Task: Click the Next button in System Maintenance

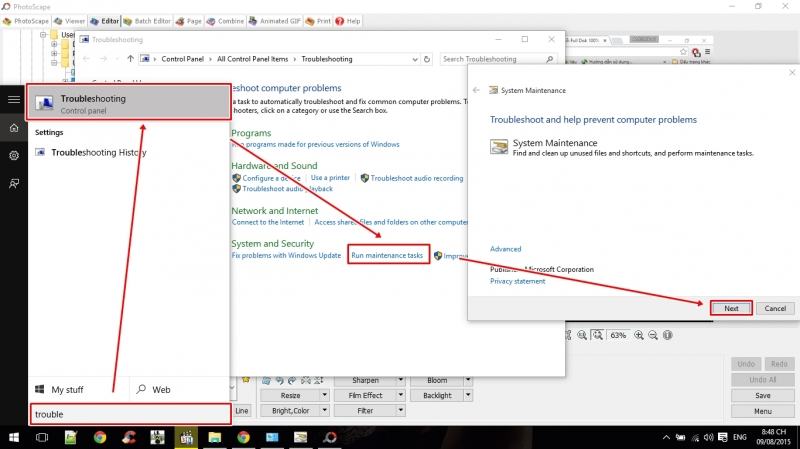Action: (731, 308)
